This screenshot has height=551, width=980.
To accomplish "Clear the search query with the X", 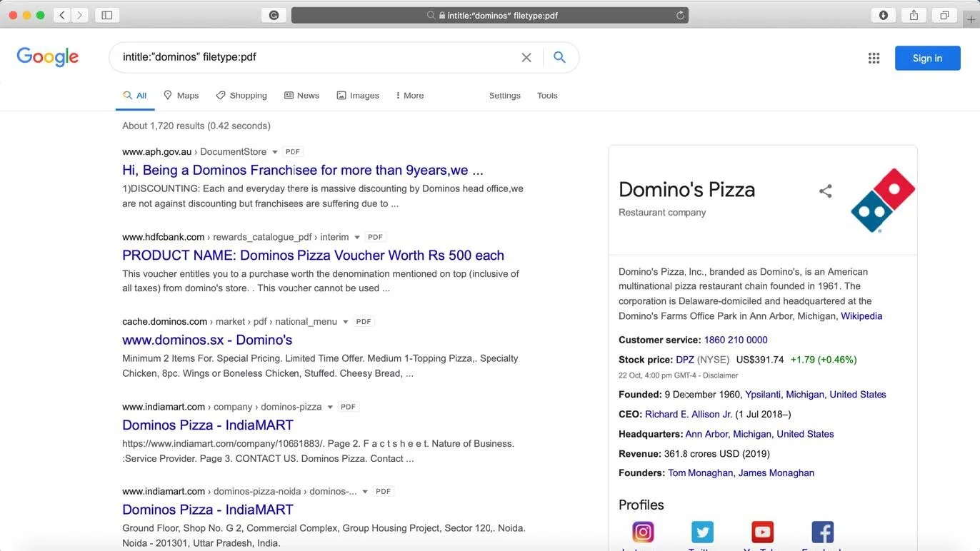I will coord(526,56).
